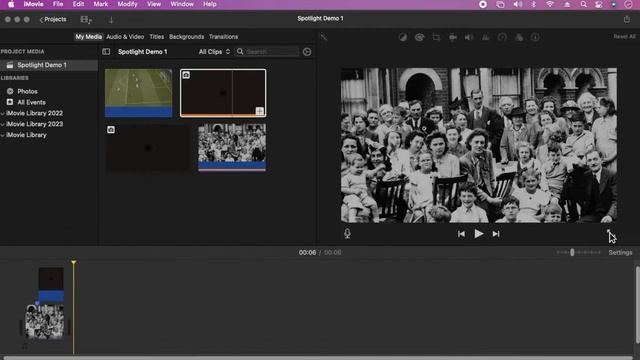
Task: Click the Bluetooth menu bar icon
Action: pyautogui.click(x=533, y=4)
